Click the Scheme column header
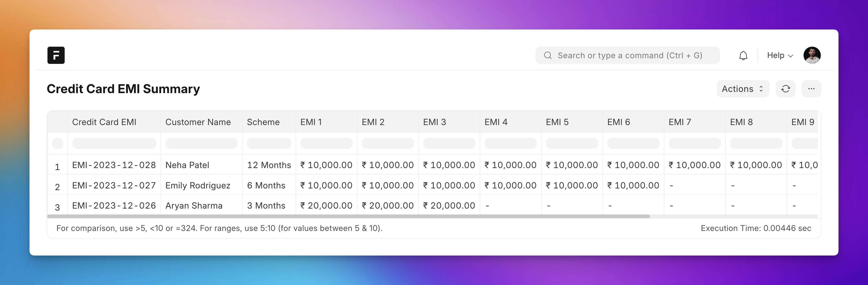The image size is (868, 285). [x=264, y=122]
